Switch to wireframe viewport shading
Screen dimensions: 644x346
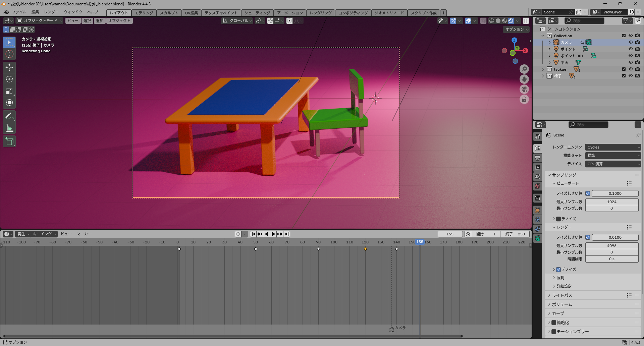tap(492, 21)
